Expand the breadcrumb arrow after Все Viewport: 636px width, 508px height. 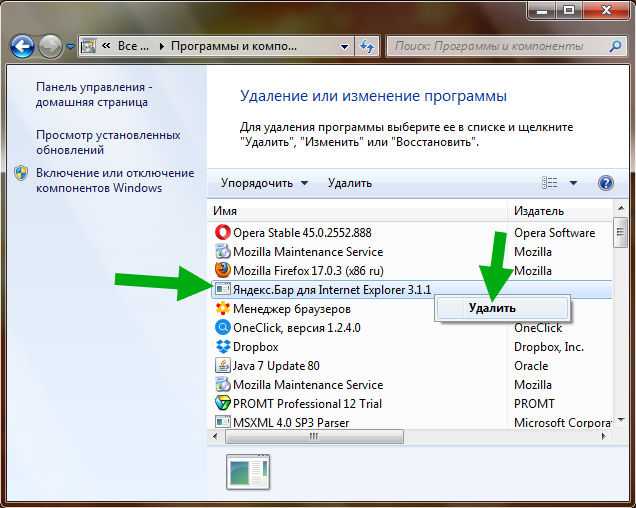162,47
